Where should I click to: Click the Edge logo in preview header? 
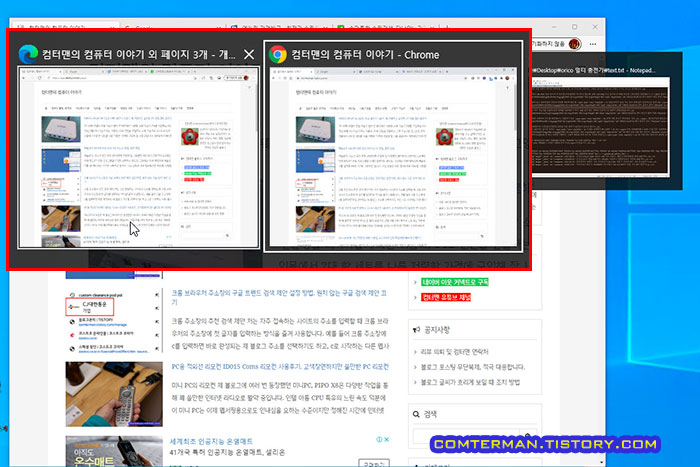[28, 54]
